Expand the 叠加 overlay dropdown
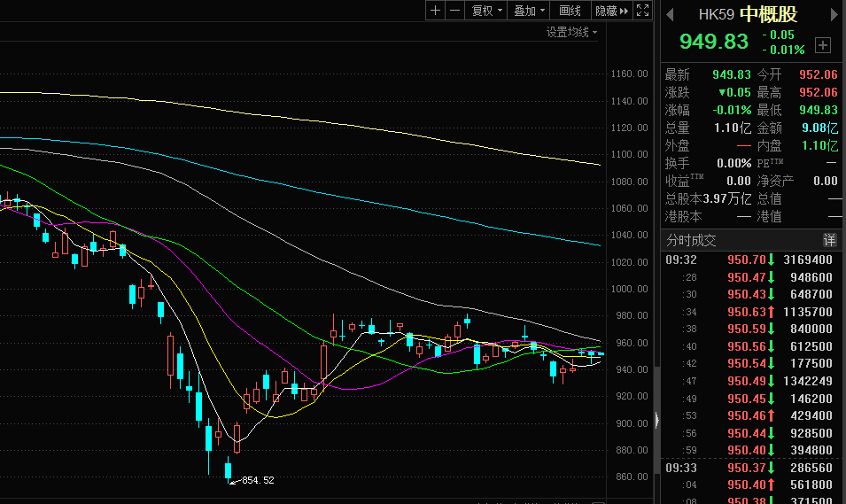The image size is (846, 504). point(530,11)
